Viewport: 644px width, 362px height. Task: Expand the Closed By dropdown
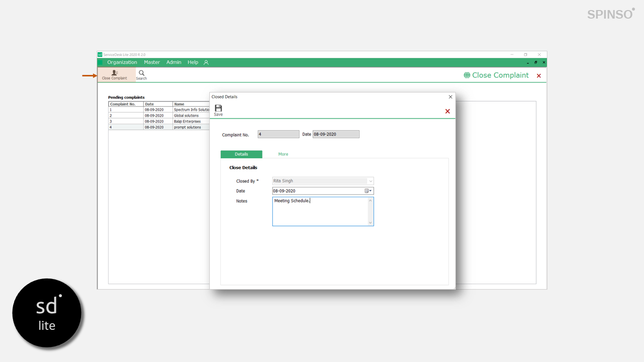pyautogui.click(x=370, y=181)
